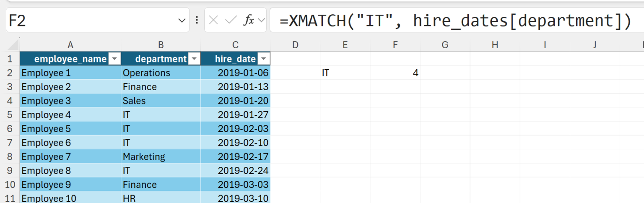
Task: Select cell containing Employee 5
Action: pyautogui.click(x=70, y=128)
